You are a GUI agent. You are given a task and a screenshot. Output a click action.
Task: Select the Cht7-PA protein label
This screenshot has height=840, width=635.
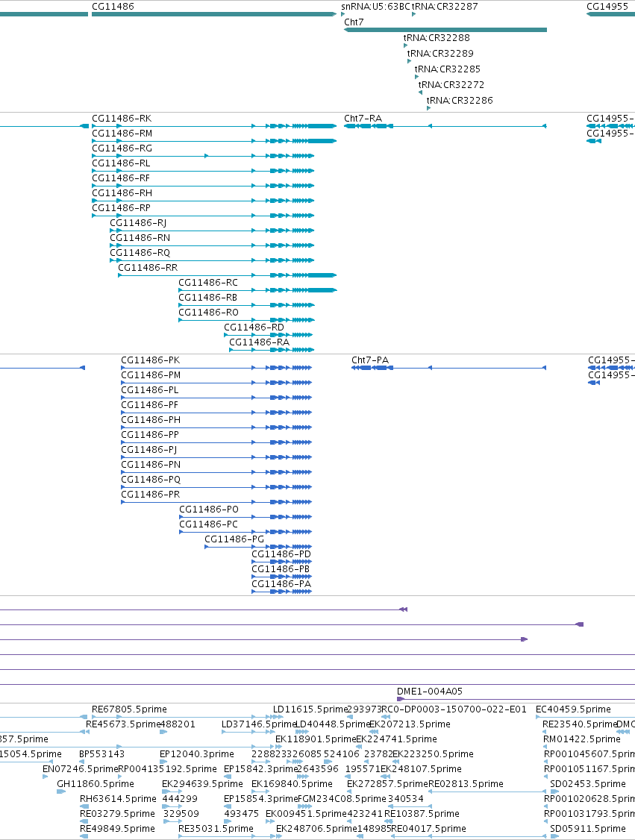[x=370, y=360]
